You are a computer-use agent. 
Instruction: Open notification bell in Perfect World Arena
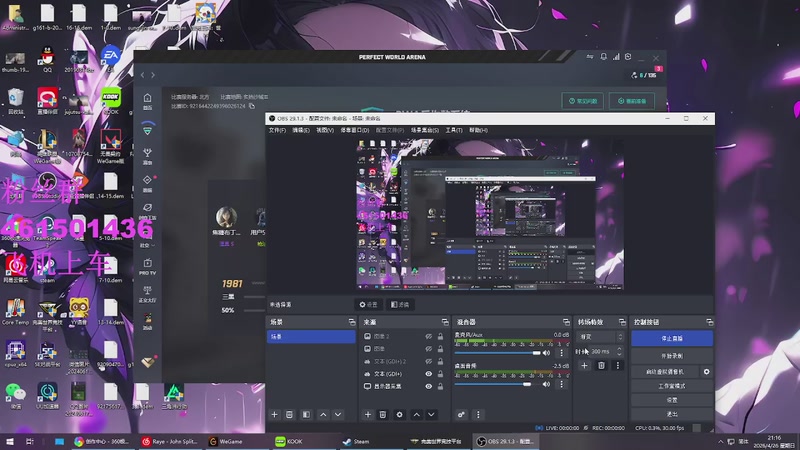click(x=604, y=57)
